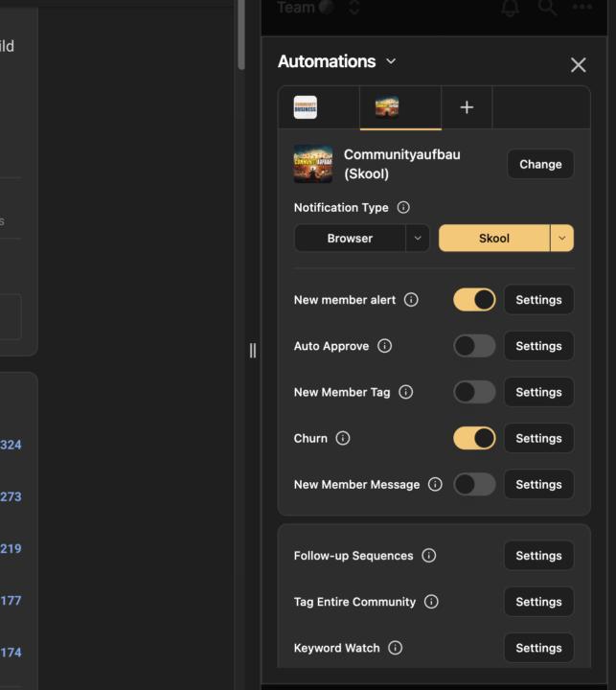Select Skool notification type

494,238
